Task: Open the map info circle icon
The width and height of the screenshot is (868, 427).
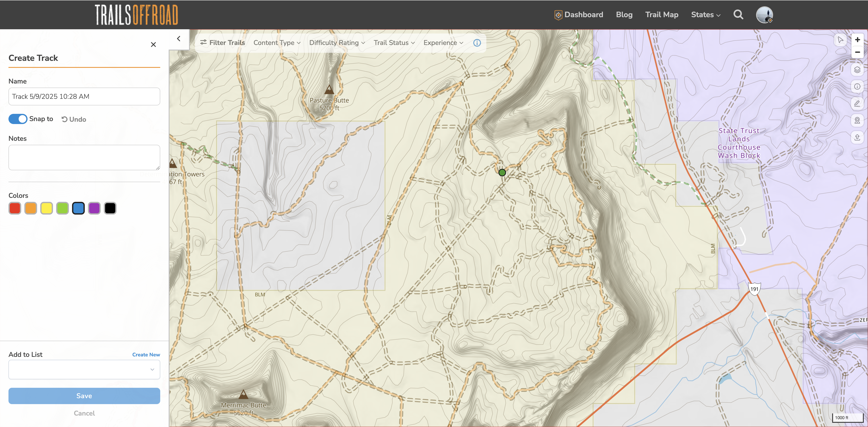Action: click(857, 87)
